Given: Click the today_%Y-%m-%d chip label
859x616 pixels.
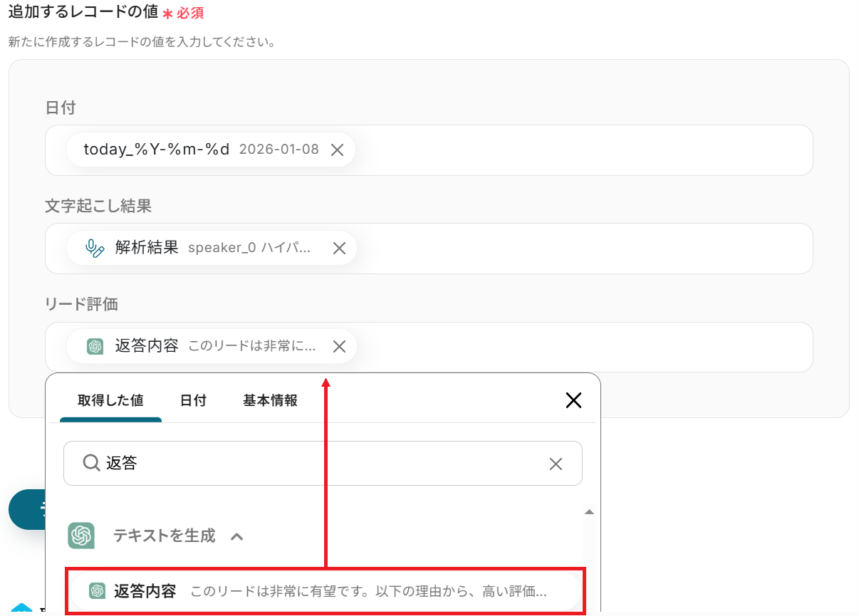Looking at the screenshot, I should 157,150.
